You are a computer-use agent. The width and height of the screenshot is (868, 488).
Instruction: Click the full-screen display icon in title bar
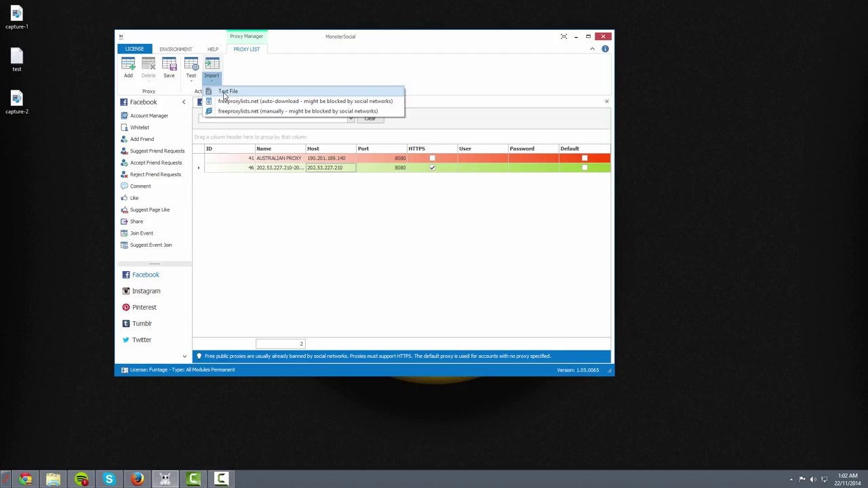tap(564, 37)
